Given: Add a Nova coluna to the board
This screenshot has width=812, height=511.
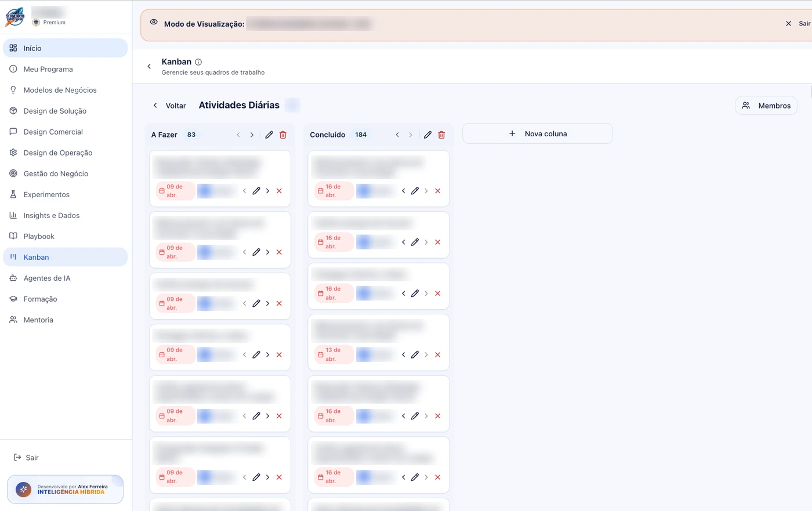Looking at the screenshot, I should [x=538, y=133].
